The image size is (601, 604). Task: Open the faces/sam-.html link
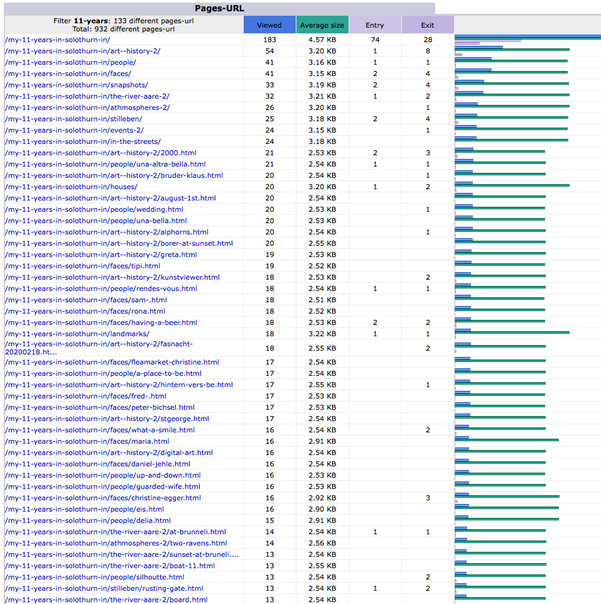click(86, 300)
